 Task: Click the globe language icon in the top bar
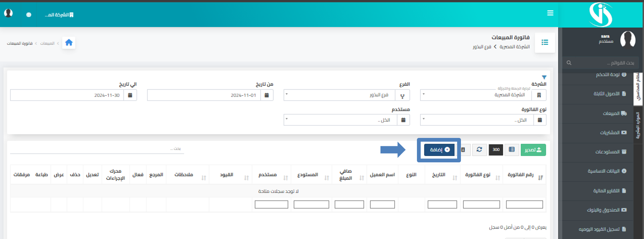(x=29, y=15)
